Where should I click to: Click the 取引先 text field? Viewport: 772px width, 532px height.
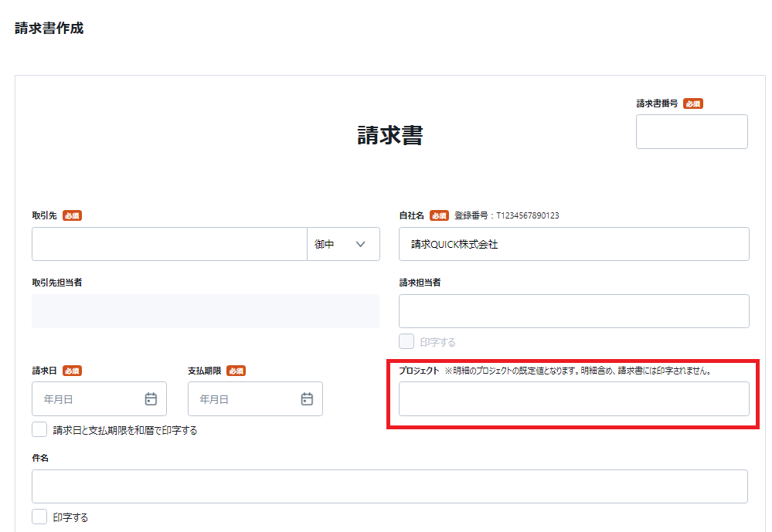169,244
